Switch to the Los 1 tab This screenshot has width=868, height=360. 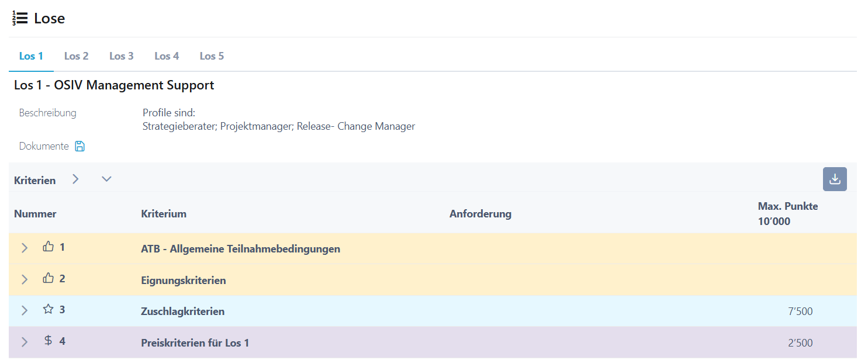(x=31, y=56)
